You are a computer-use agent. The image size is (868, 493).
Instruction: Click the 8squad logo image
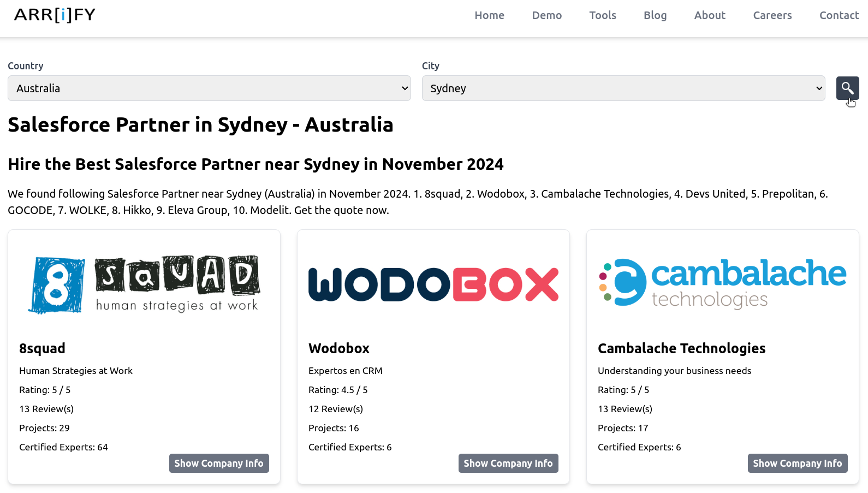click(x=144, y=284)
